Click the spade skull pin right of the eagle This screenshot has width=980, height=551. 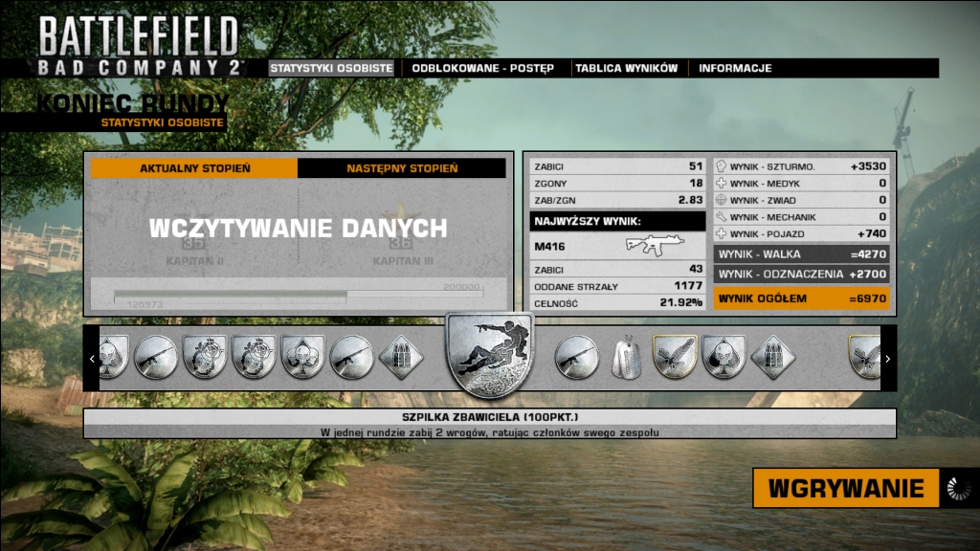click(x=724, y=357)
